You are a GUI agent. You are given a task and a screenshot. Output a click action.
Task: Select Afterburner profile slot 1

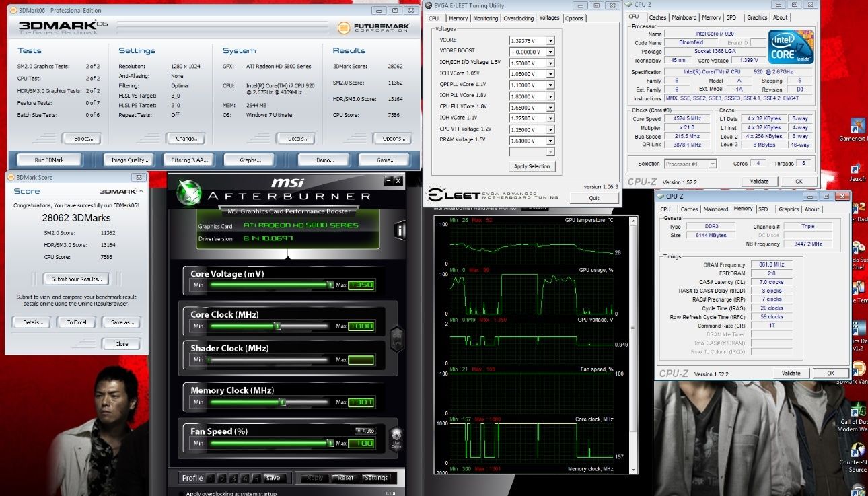(x=211, y=479)
